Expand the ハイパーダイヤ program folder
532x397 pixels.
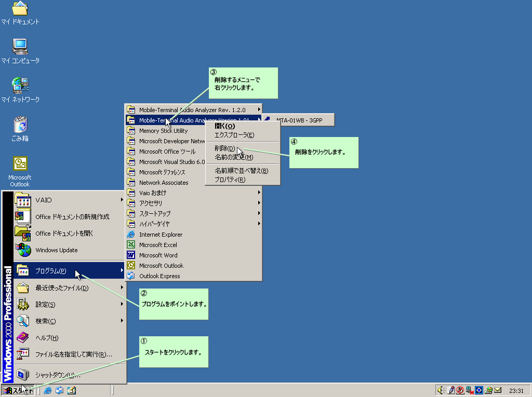click(194, 224)
